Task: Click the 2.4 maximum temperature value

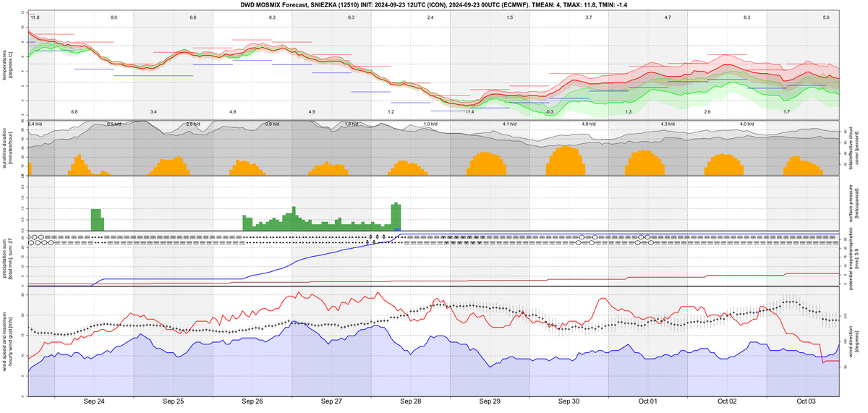Action: pos(430,17)
